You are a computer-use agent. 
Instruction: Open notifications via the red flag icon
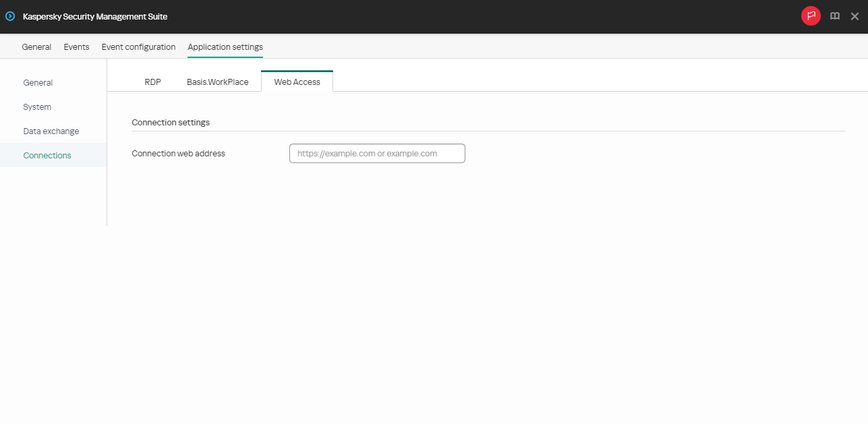pyautogui.click(x=811, y=16)
